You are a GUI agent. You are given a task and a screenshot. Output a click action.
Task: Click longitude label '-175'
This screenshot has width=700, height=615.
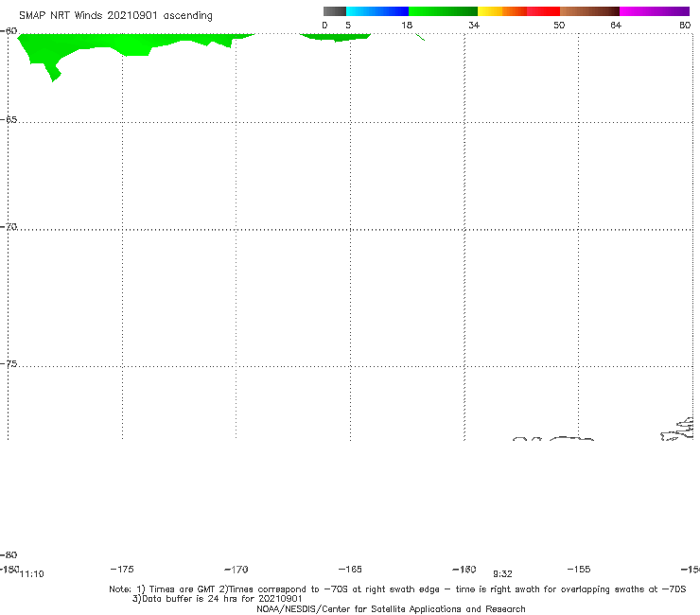tap(121, 569)
